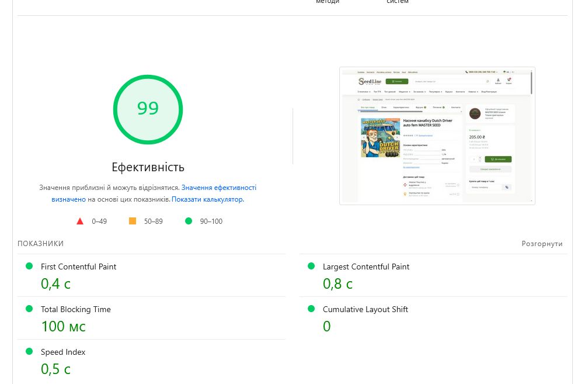Click the 0 Cumulative Layout Shift value

click(x=326, y=326)
